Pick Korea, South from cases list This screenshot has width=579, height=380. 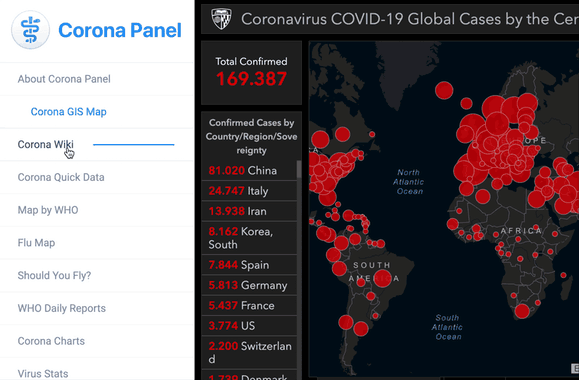pyautogui.click(x=249, y=238)
